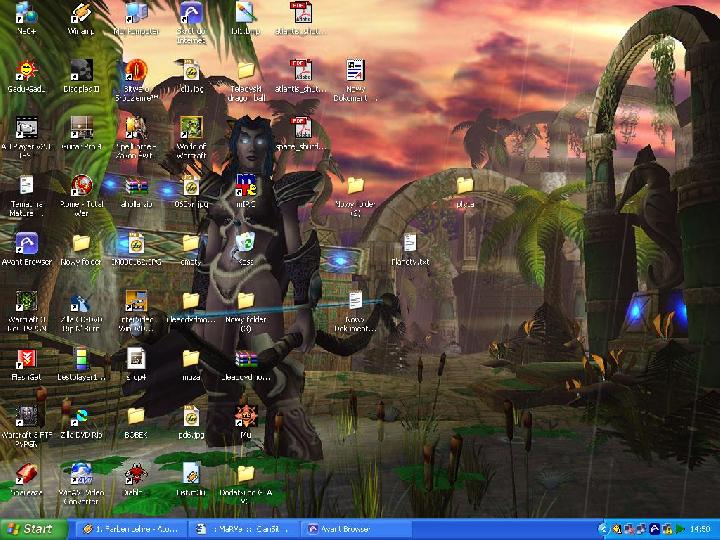
Task: Switch to Avant Browser taskbar button
Action: tap(356, 529)
